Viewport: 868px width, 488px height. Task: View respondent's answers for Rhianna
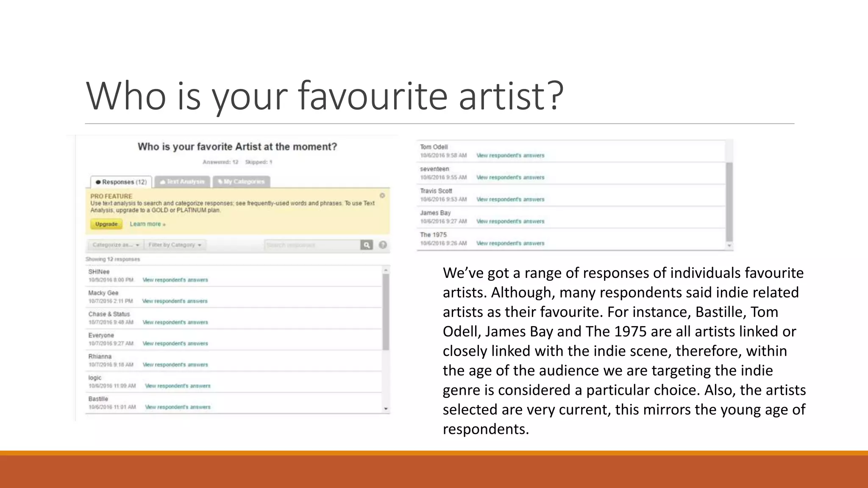click(175, 365)
